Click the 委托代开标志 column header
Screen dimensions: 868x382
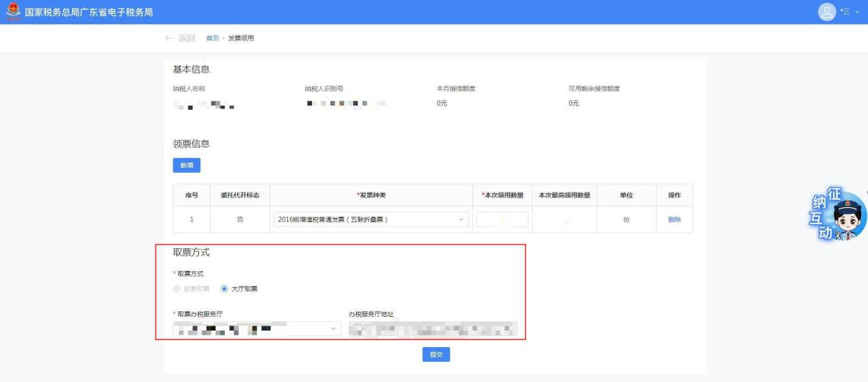tap(240, 195)
